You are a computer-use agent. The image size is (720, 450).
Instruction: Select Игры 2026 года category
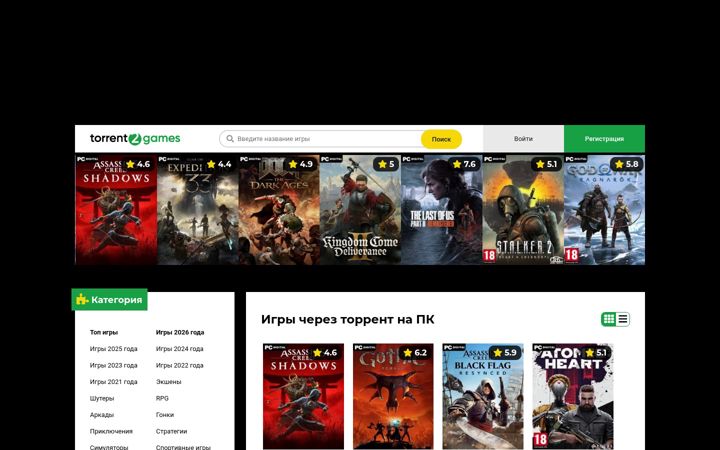180,332
